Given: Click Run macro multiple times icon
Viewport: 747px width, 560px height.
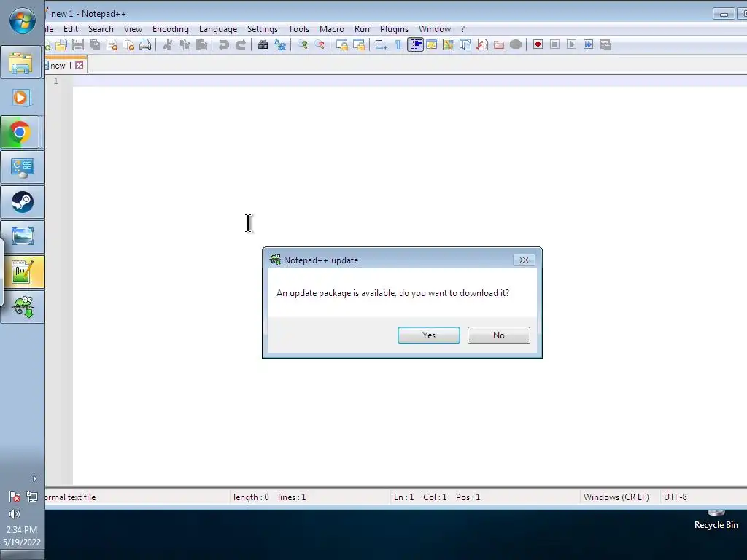Looking at the screenshot, I should click(589, 44).
